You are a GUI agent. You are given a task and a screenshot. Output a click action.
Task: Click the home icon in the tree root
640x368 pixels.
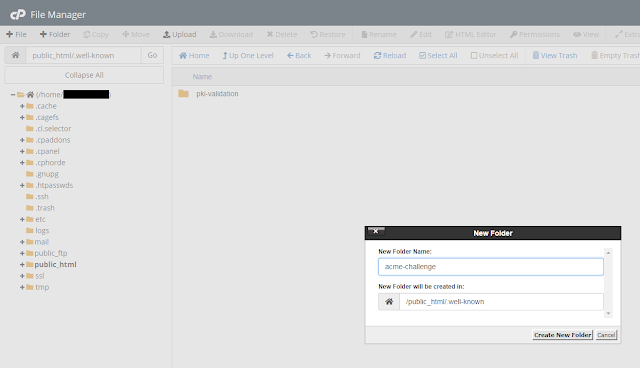[x=30, y=95]
